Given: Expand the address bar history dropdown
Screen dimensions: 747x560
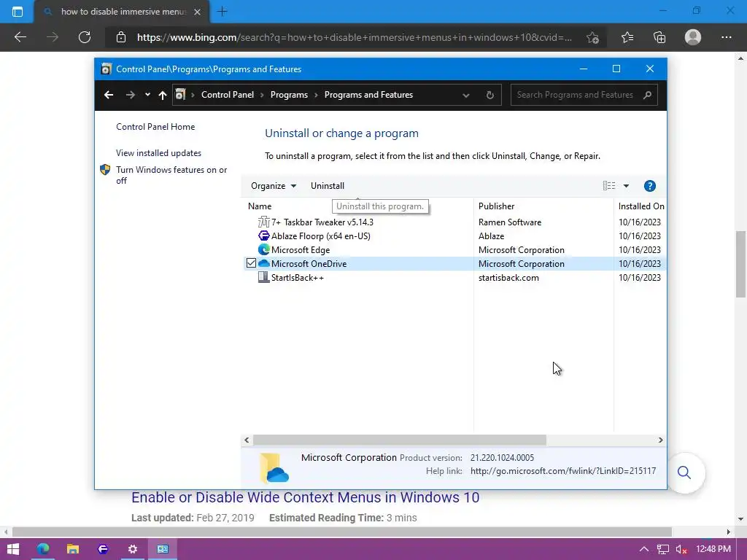Looking at the screenshot, I should [466, 96].
